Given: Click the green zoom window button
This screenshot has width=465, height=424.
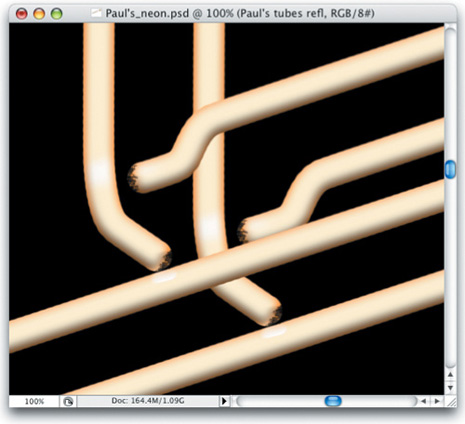Looking at the screenshot, I should 56,14.
